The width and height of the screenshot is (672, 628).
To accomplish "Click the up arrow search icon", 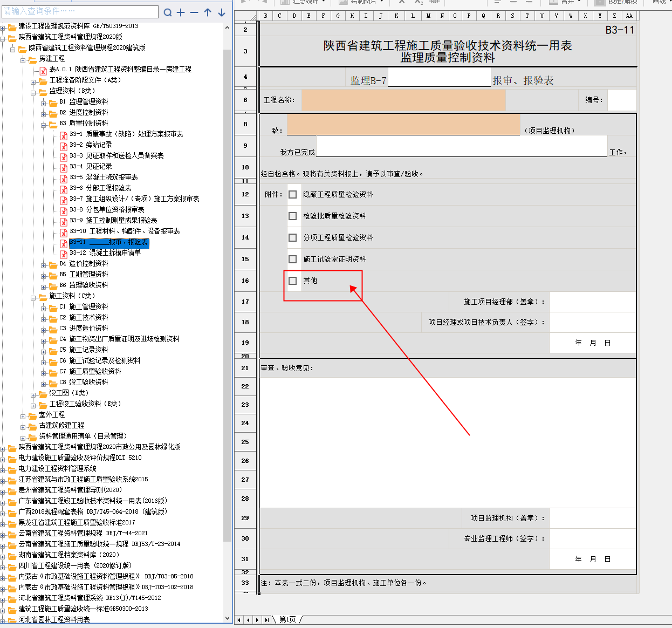I will pos(208,12).
